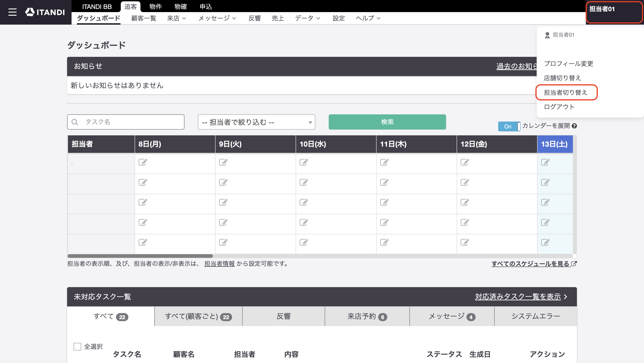
Task: Click edit icon in third row under 13日(土)
Action: [x=545, y=202]
